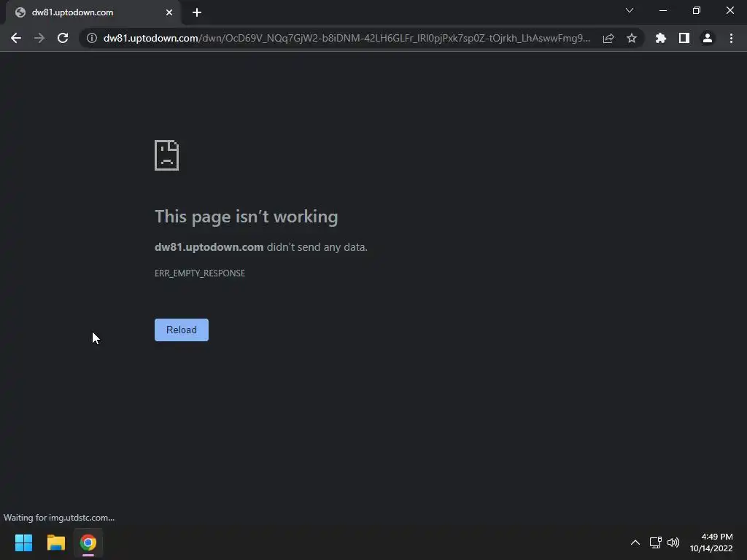
Task: View site information icon in address bar
Action: click(x=91, y=38)
